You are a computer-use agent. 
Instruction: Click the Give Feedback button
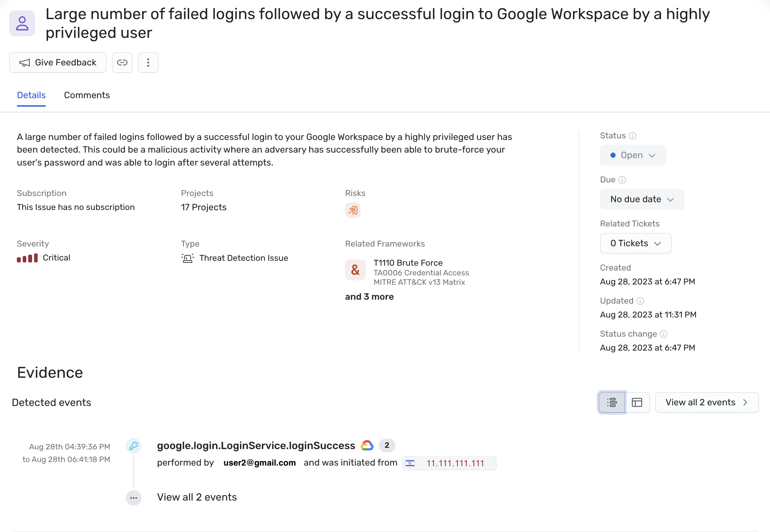pos(58,63)
